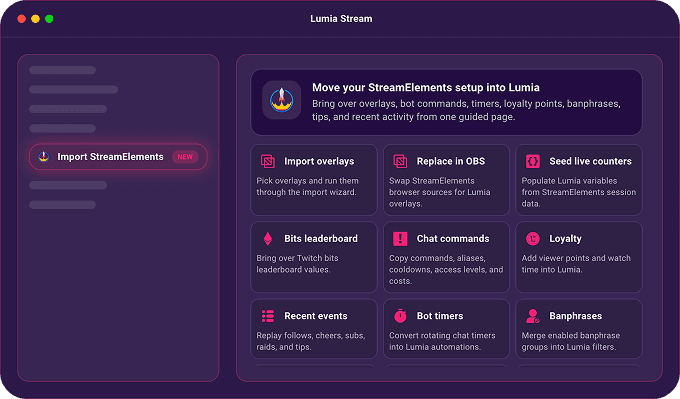680x399 pixels.
Task: Open the Replace in OBS title
Action: coord(451,161)
